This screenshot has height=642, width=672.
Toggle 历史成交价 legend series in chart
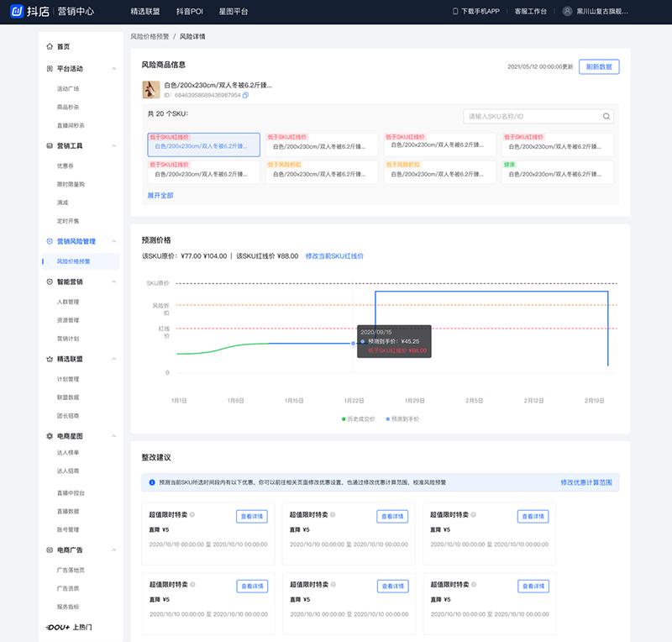360,418
